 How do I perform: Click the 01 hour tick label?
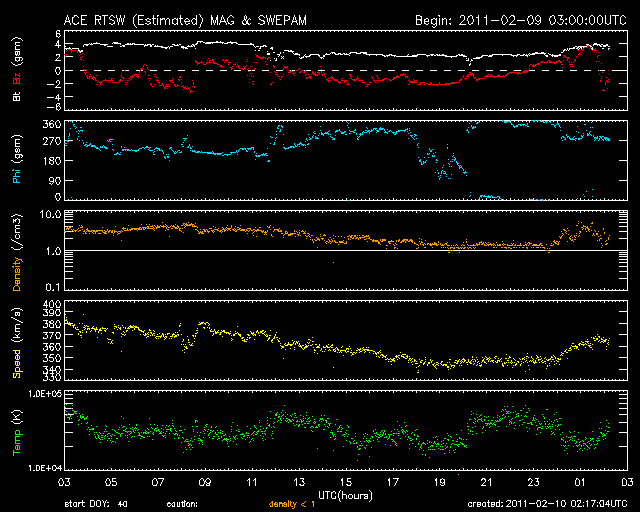point(580,482)
